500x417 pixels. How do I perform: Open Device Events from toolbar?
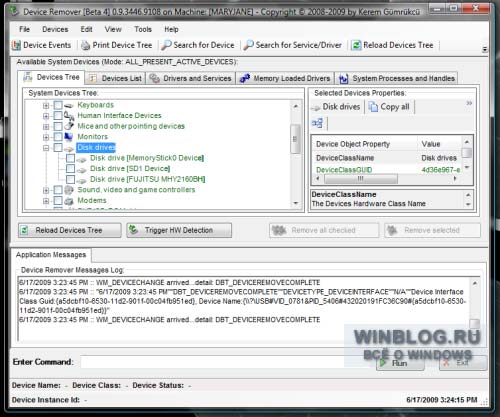click(x=42, y=45)
